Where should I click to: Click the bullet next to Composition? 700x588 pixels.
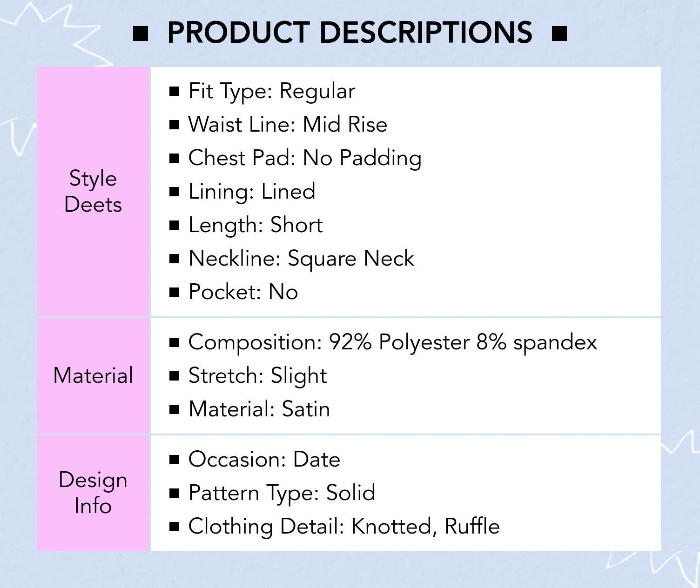pos(175,342)
